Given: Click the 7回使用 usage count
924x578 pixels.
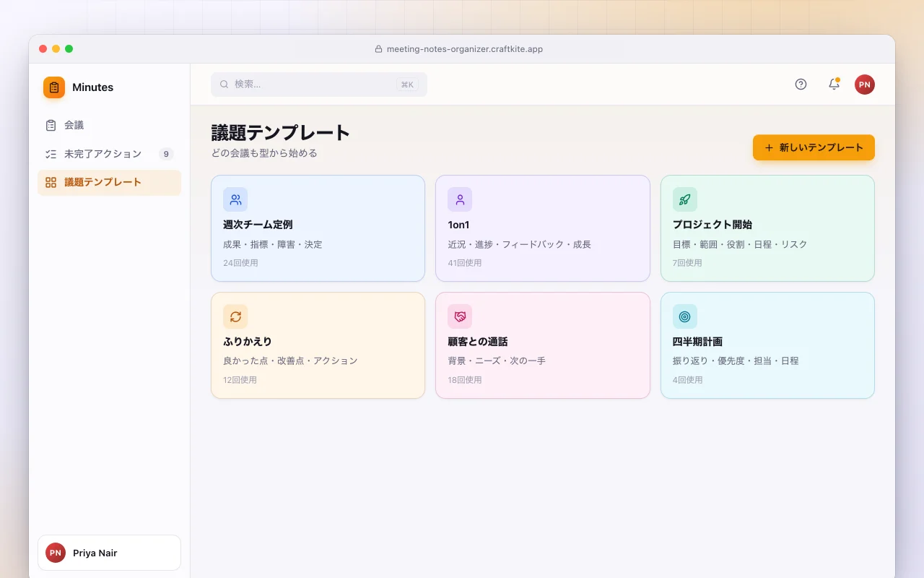Looking at the screenshot, I should pyautogui.click(x=687, y=263).
